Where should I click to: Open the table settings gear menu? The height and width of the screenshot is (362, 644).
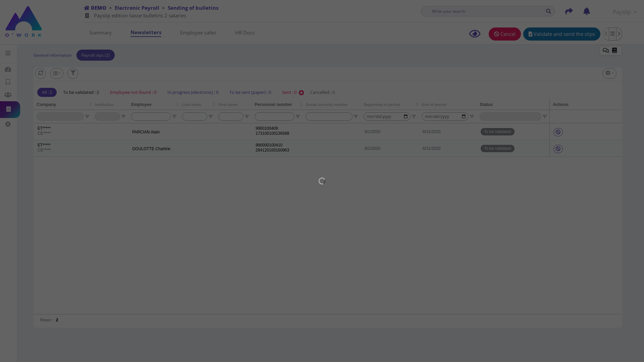[609, 73]
